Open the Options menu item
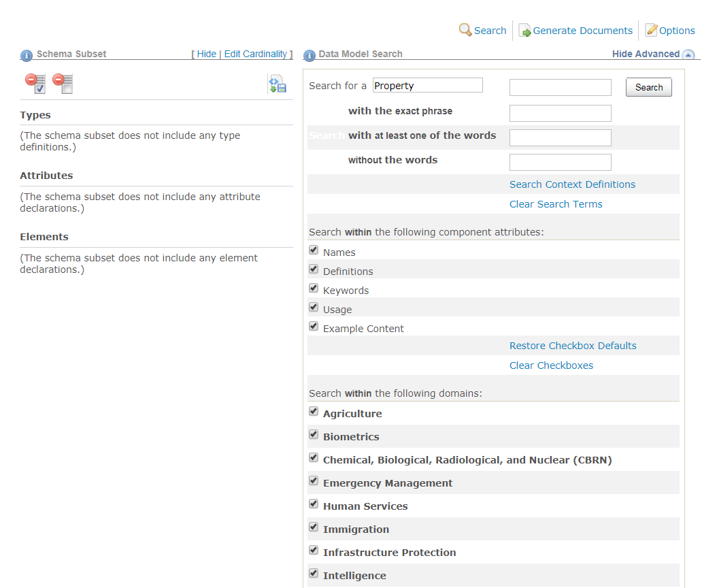717x588 pixels. (677, 31)
